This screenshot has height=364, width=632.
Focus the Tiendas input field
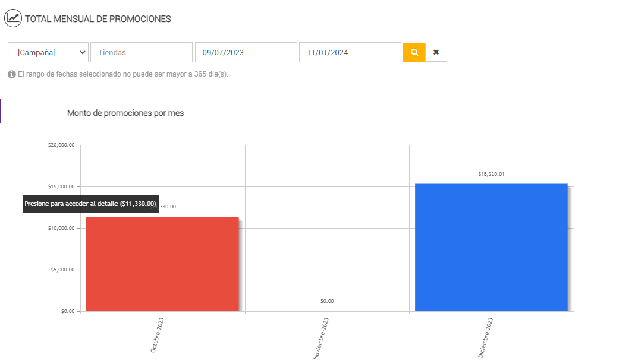[142, 52]
